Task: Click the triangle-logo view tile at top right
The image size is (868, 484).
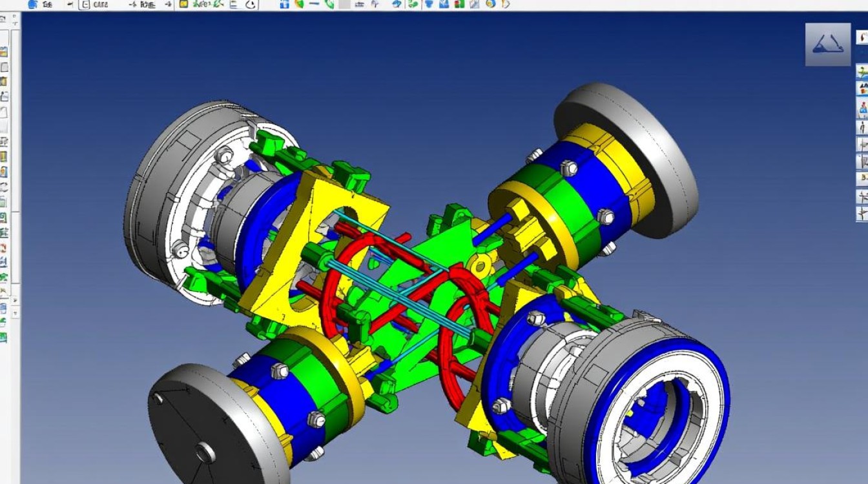Action: point(828,45)
